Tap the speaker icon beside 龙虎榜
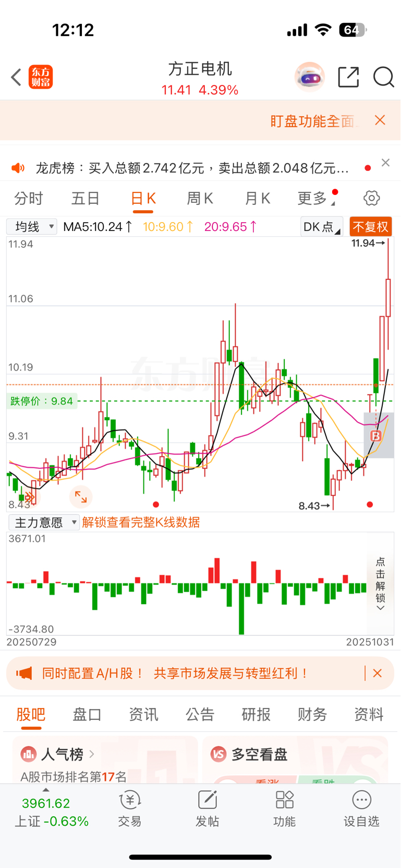The image size is (401, 868). click(x=18, y=168)
